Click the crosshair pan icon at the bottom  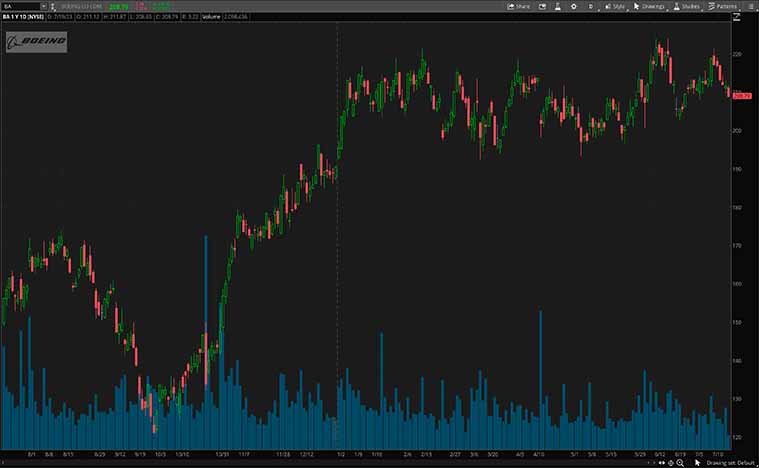[671, 463]
